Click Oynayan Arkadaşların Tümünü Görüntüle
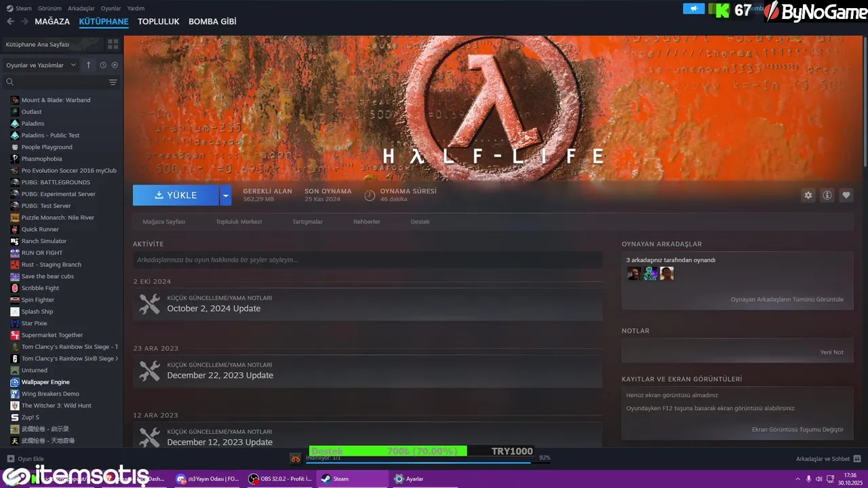The width and height of the screenshot is (868, 488). tap(787, 300)
